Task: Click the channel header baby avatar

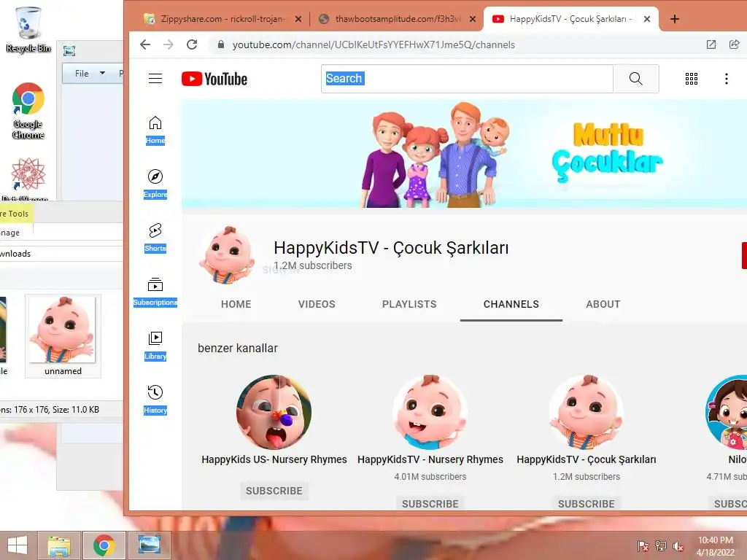Action: click(x=228, y=255)
